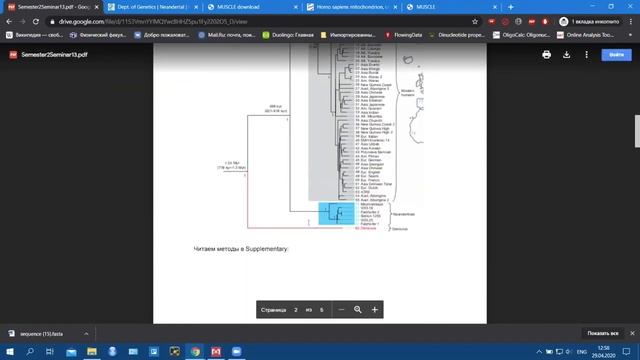Click the first red extension icon
The height and width of the screenshot is (360, 640).
point(491,22)
